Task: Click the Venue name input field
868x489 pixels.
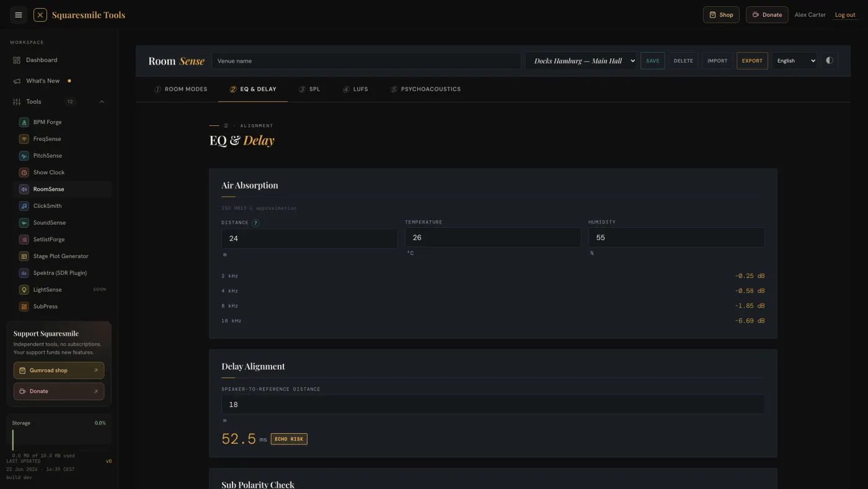Action: [x=366, y=61]
